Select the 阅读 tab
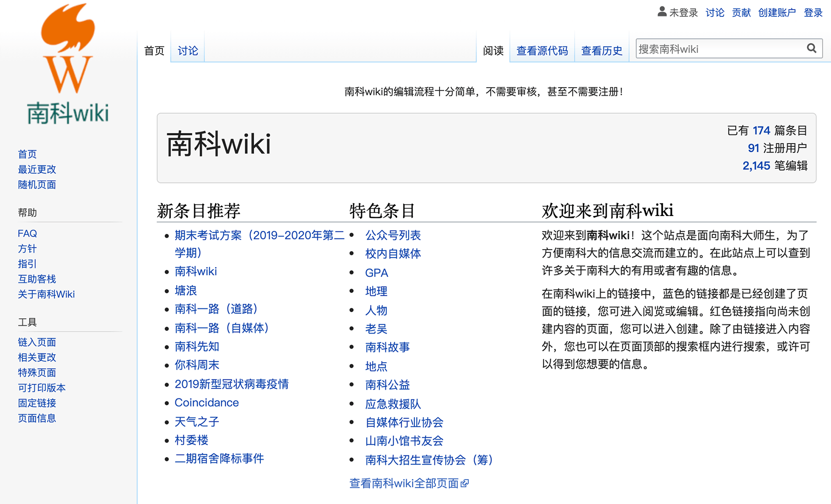This screenshot has width=831, height=504. [x=493, y=50]
